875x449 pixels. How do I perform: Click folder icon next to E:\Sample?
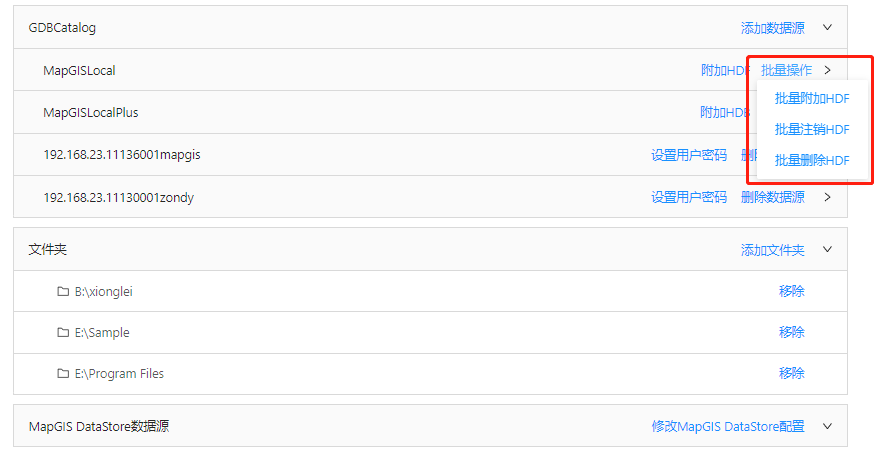click(63, 333)
